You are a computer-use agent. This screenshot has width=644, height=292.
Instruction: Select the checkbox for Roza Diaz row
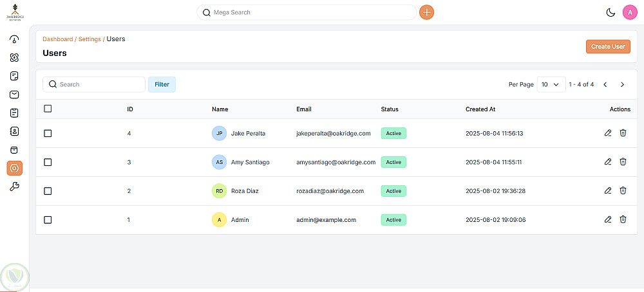pyautogui.click(x=48, y=191)
